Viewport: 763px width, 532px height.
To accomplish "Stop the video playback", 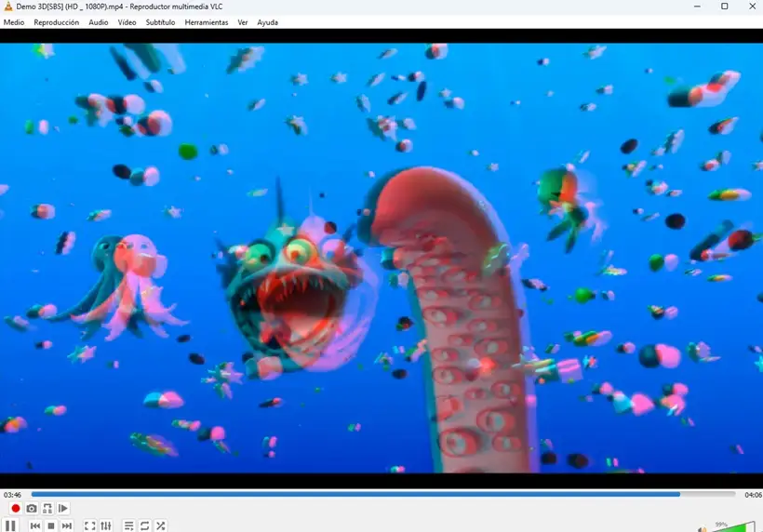I will point(50,525).
